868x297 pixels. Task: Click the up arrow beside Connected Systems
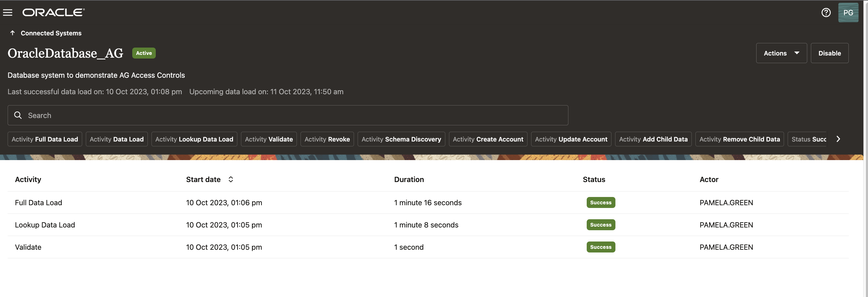13,33
